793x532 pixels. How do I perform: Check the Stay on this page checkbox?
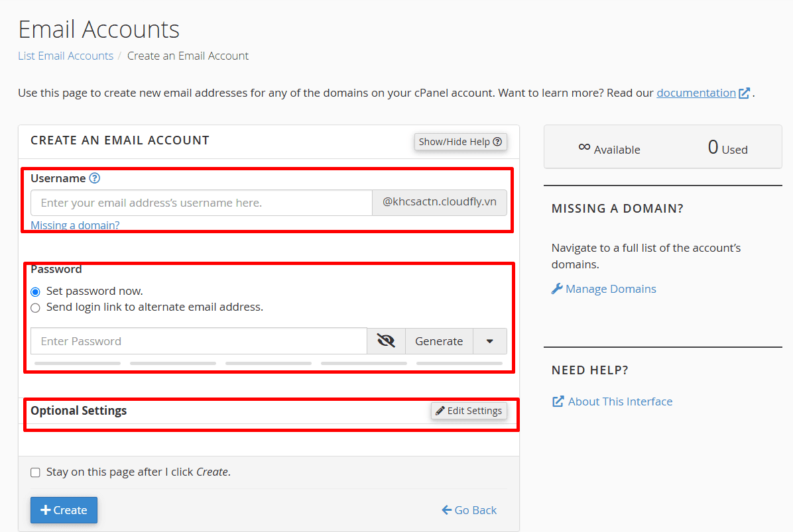35,472
